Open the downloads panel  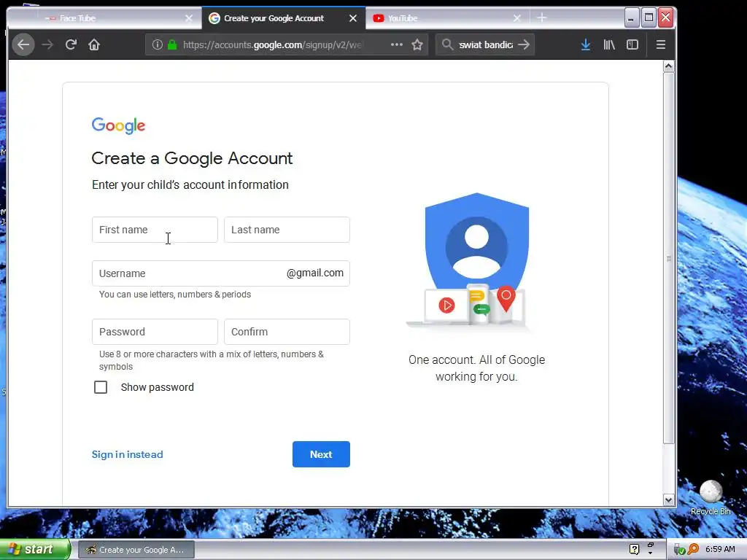coord(586,44)
